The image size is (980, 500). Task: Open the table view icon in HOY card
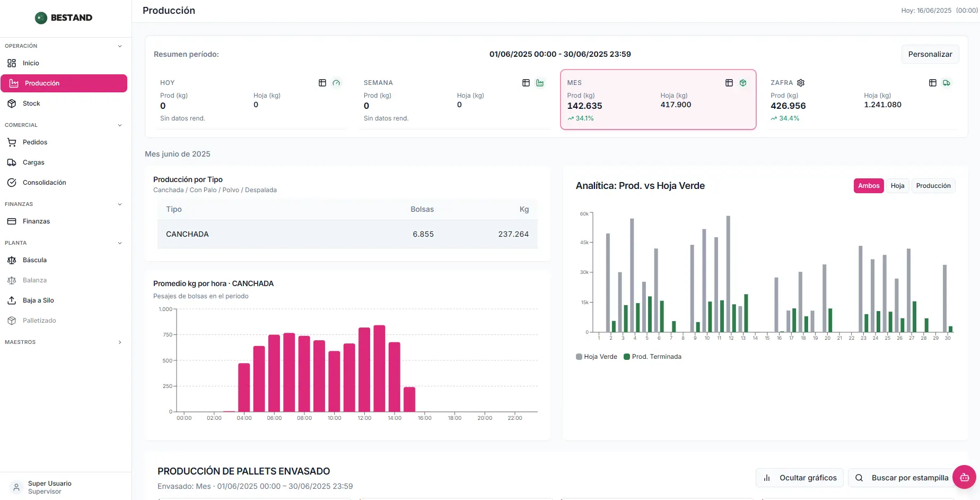click(322, 83)
